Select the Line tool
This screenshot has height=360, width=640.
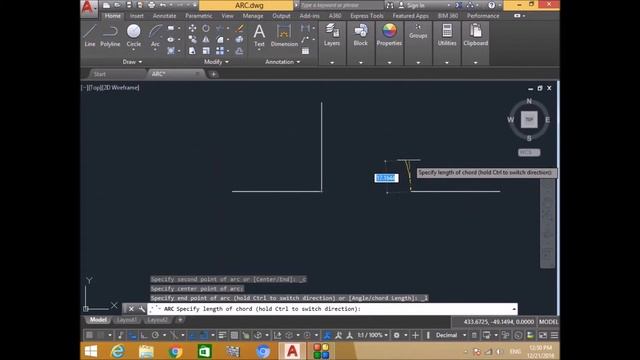pos(90,36)
